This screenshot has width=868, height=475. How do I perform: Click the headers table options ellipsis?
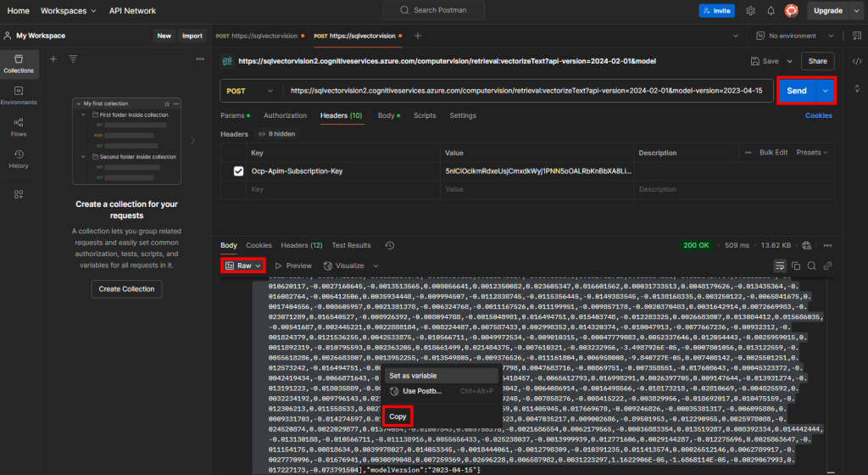(748, 152)
